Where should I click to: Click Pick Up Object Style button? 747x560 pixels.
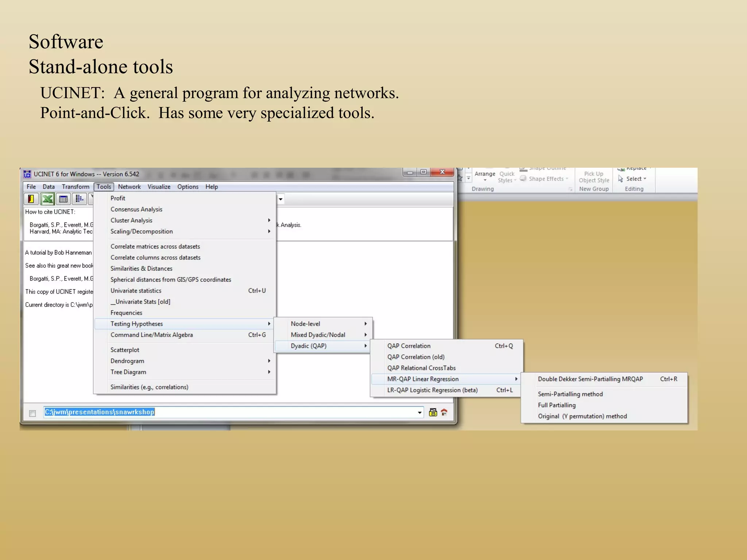(x=594, y=177)
